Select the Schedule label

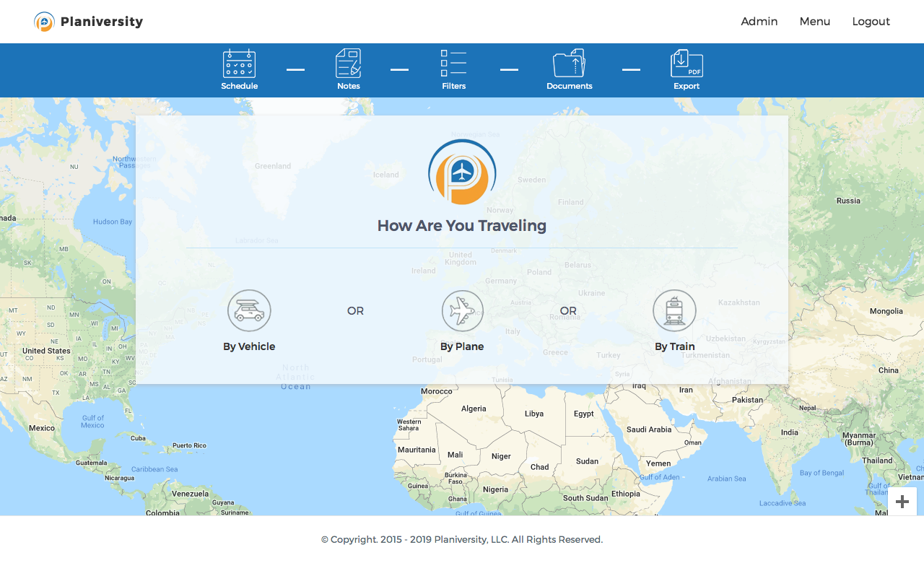(x=239, y=86)
